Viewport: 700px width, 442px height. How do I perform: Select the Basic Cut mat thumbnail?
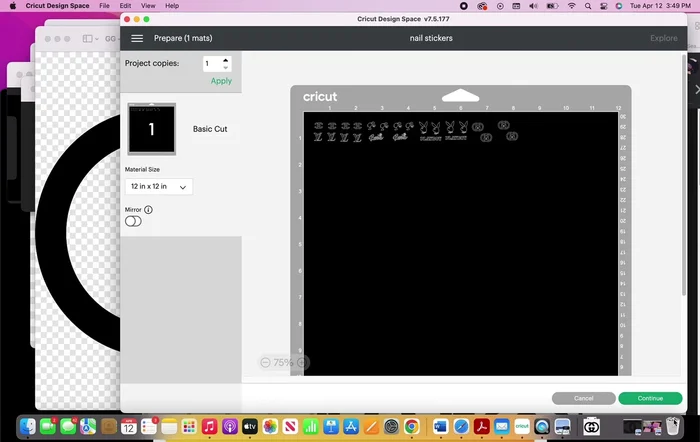(152, 129)
